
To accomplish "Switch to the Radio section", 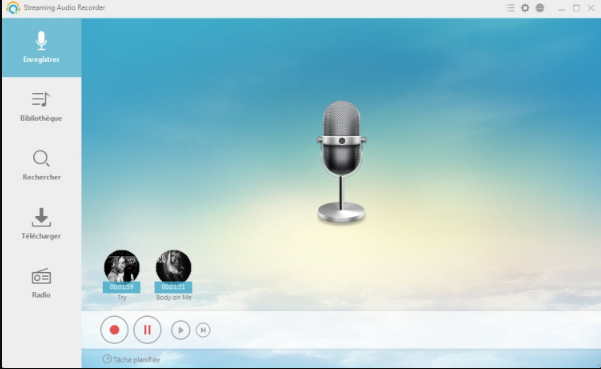I will pyautogui.click(x=41, y=283).
